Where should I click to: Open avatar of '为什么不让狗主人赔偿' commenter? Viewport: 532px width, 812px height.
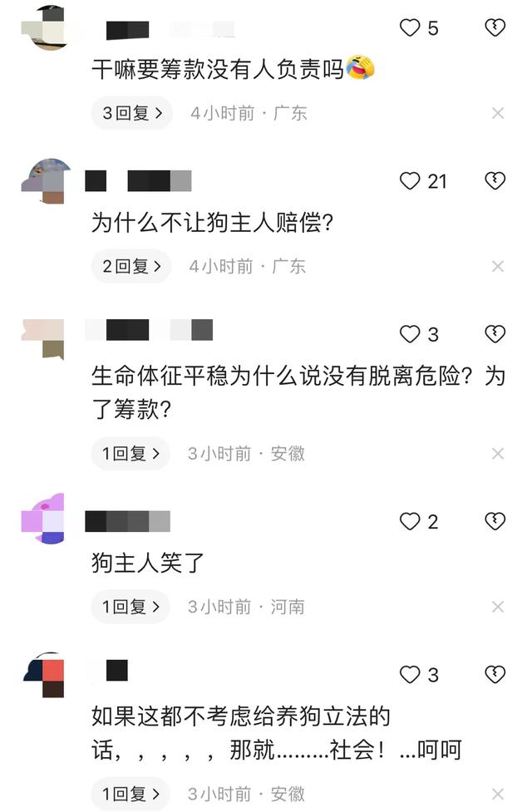pyautogui.click(x=44, y=181)
